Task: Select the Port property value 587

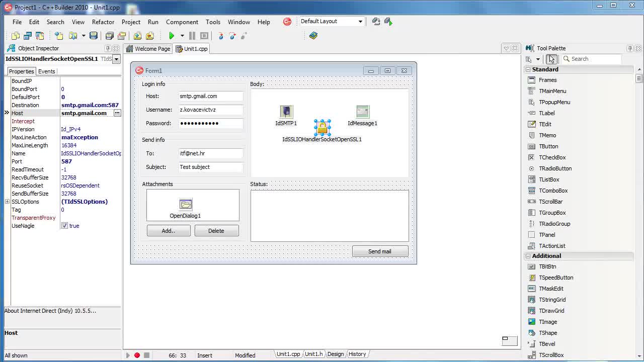Action: 91,161
